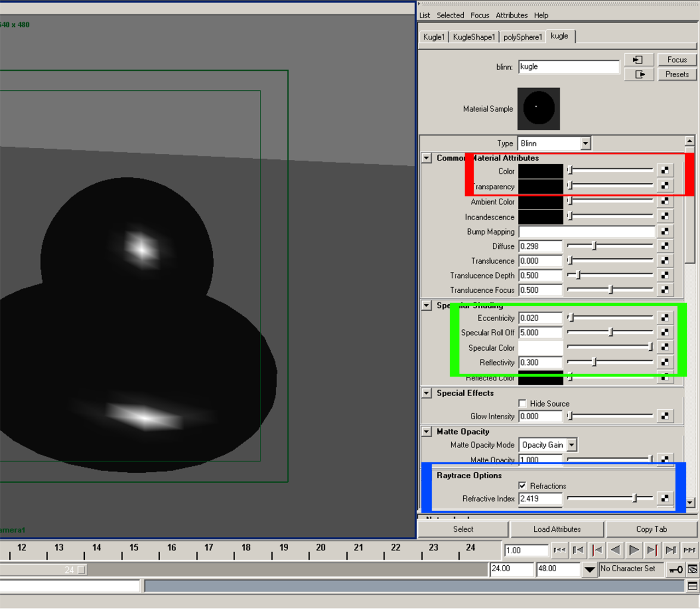Click the Eccentricity value field
The image size is (700, 609).
click(x=540, y=318)
